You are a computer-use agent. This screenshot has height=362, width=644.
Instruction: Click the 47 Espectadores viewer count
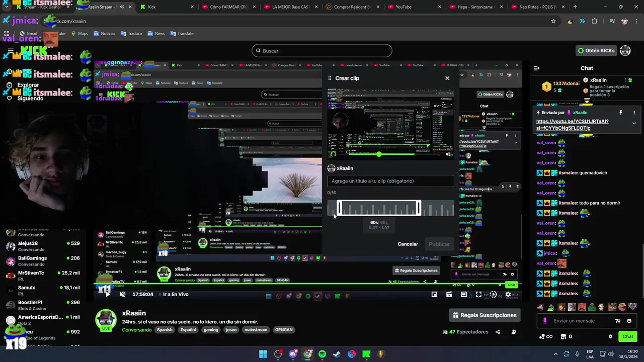[465, 332]
